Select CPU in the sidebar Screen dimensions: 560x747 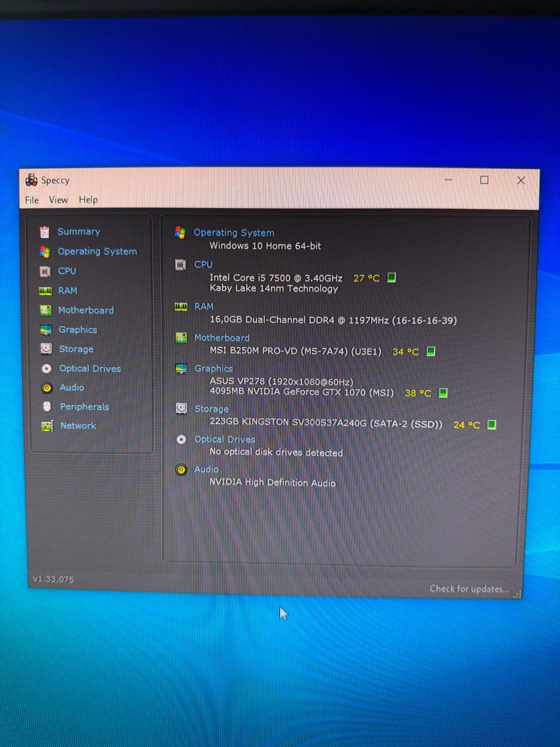(x=67, y=271)
